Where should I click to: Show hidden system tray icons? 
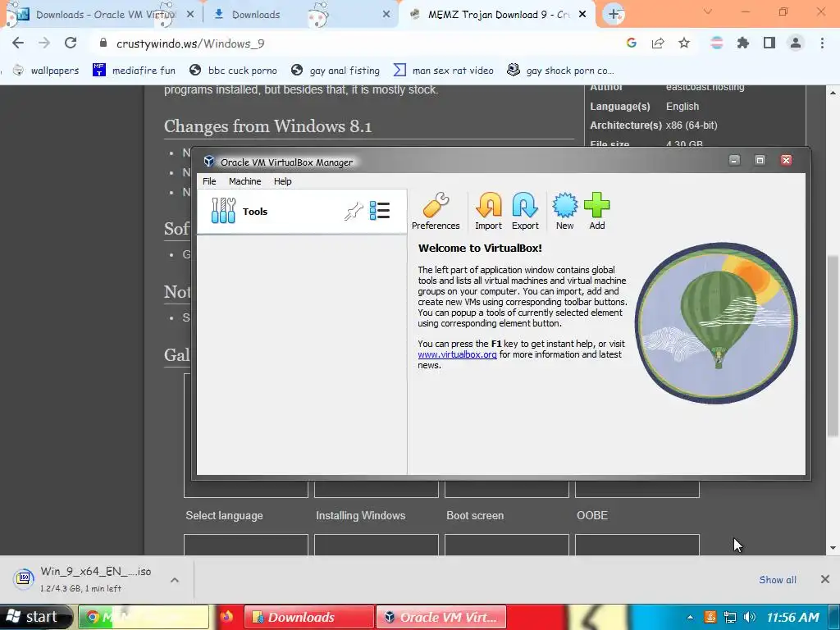[x=690, y=617]
